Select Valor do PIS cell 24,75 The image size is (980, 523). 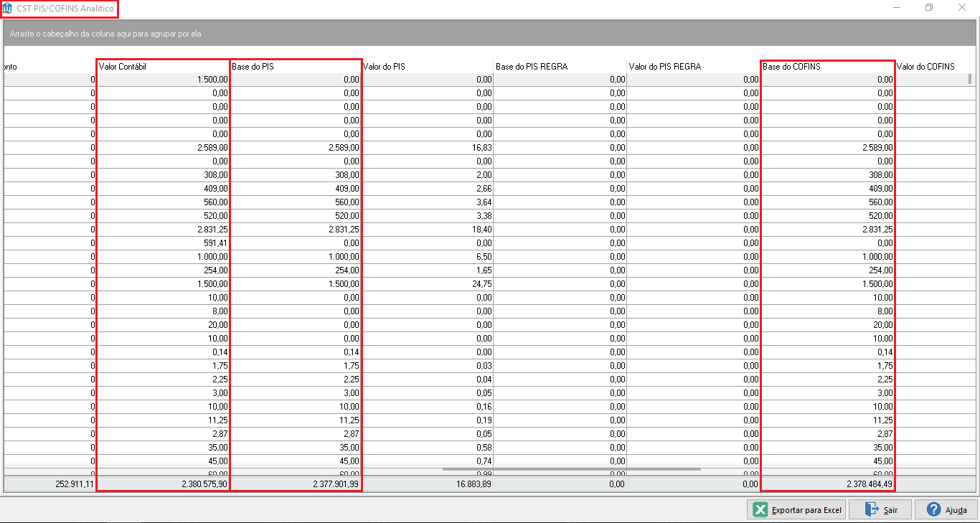click(x=428, y=284)
